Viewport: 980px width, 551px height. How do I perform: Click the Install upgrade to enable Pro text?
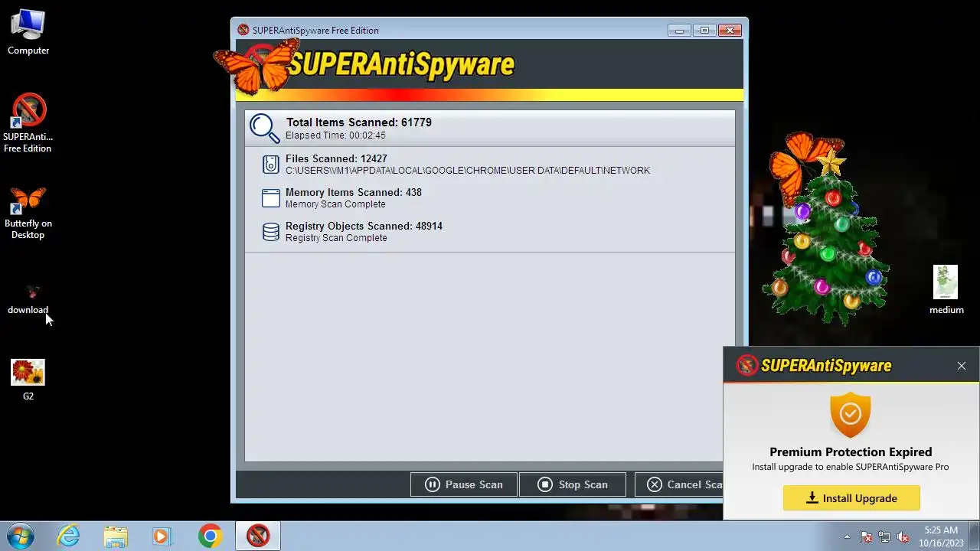click(851, 467)
